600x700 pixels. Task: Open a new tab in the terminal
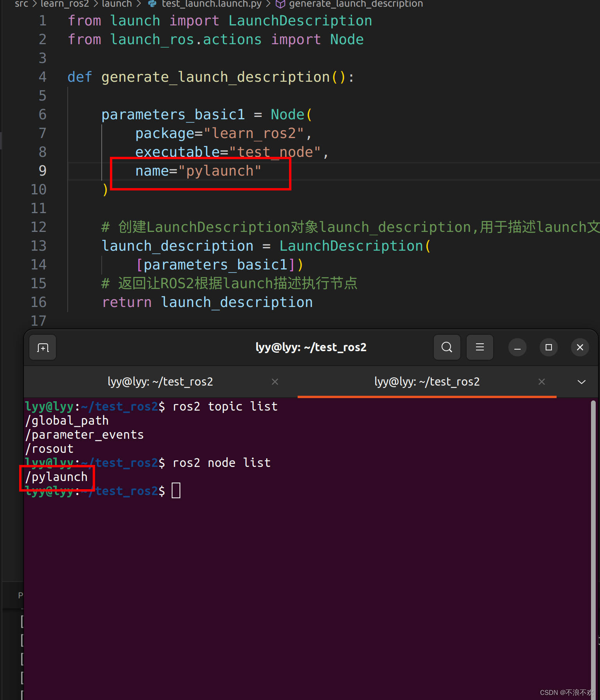[x=43, y=347]
